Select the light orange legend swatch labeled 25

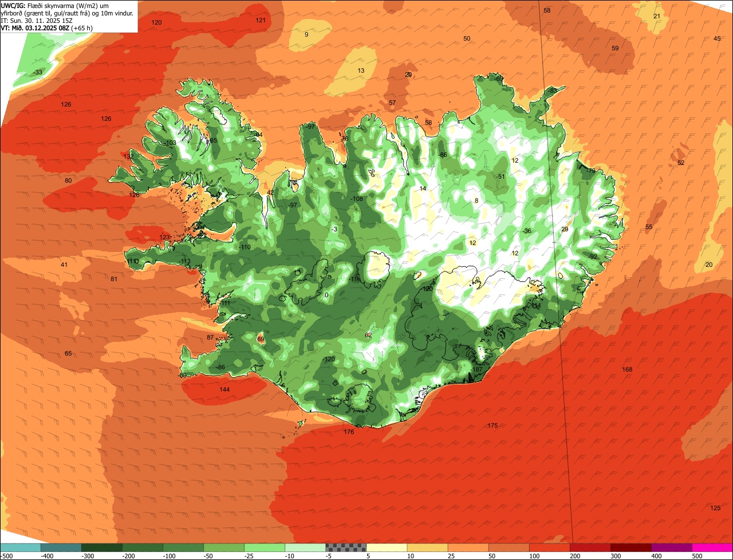click(x=468, y=547)
